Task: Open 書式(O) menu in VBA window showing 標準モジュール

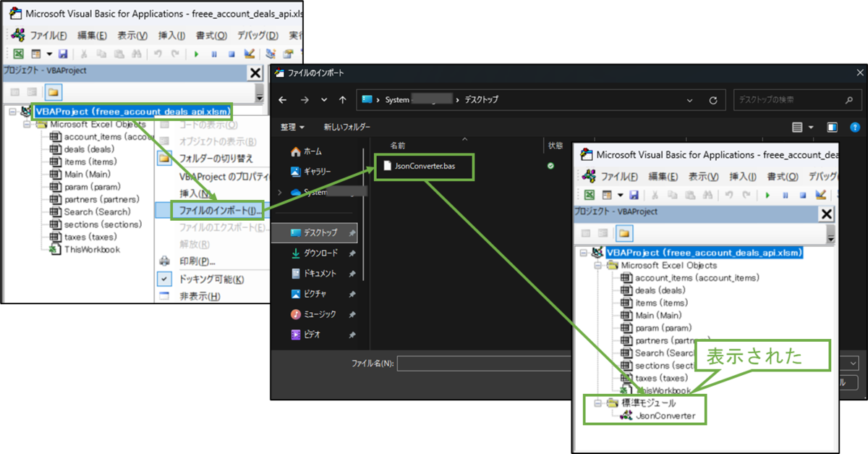Action: [784, 177]
